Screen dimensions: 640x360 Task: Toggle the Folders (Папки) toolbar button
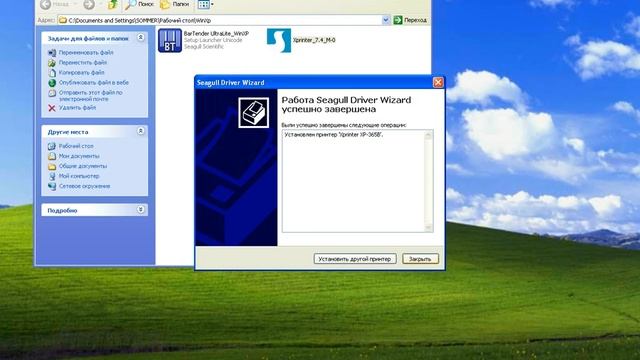tap(175, 4)
